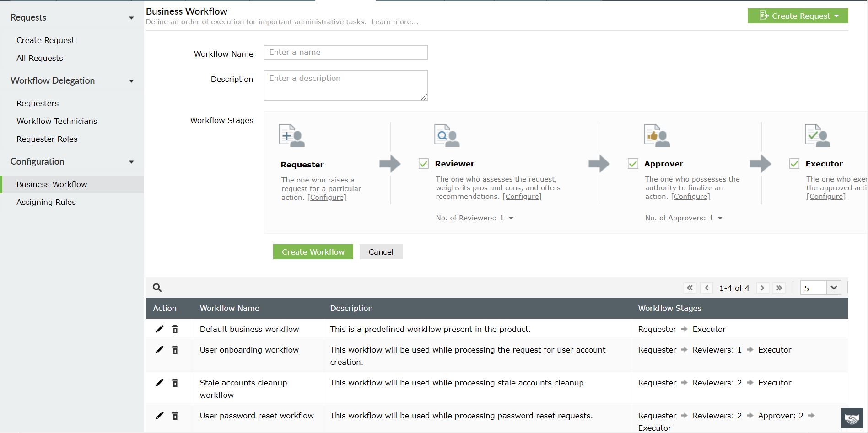Edit the Default business workflow
This screenshot has width=868, height=433.
[160, 329]
